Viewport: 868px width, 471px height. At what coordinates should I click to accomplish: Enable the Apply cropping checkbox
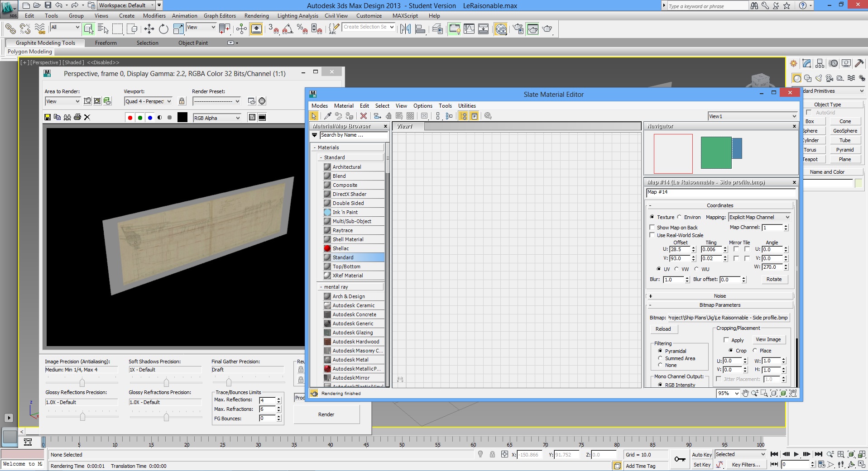pyautogui.click(x=726, y=340)
